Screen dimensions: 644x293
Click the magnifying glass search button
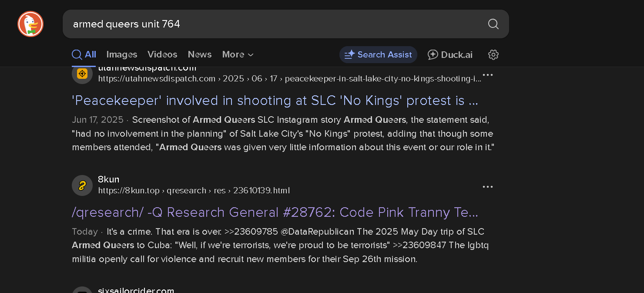(x=493, y=24)
